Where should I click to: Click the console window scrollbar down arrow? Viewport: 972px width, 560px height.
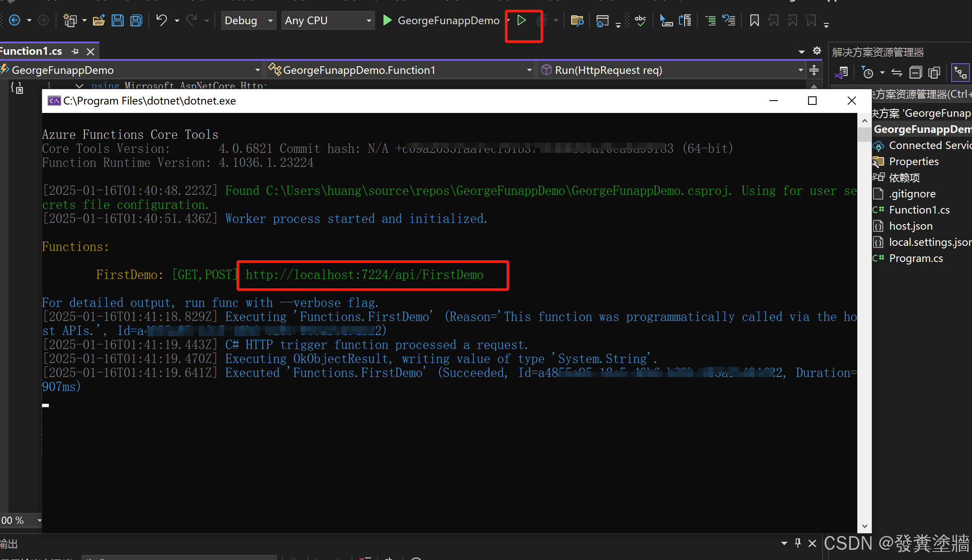(865, 526)
